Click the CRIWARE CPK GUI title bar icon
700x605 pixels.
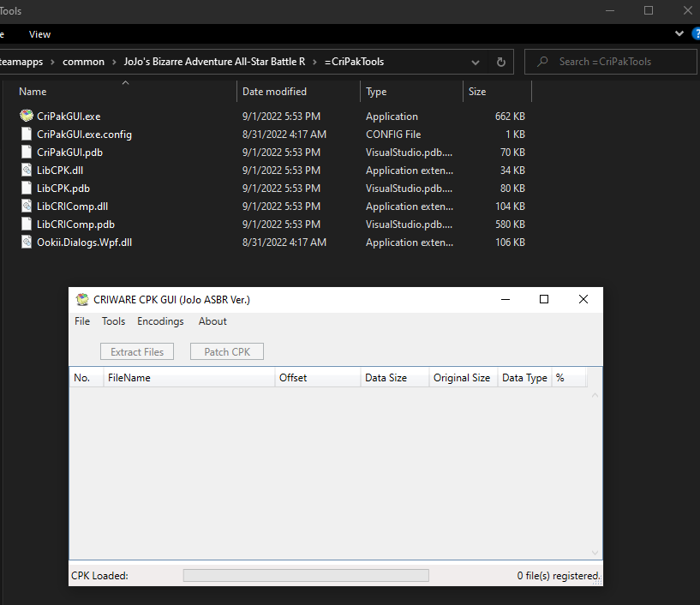click(82, 300)
